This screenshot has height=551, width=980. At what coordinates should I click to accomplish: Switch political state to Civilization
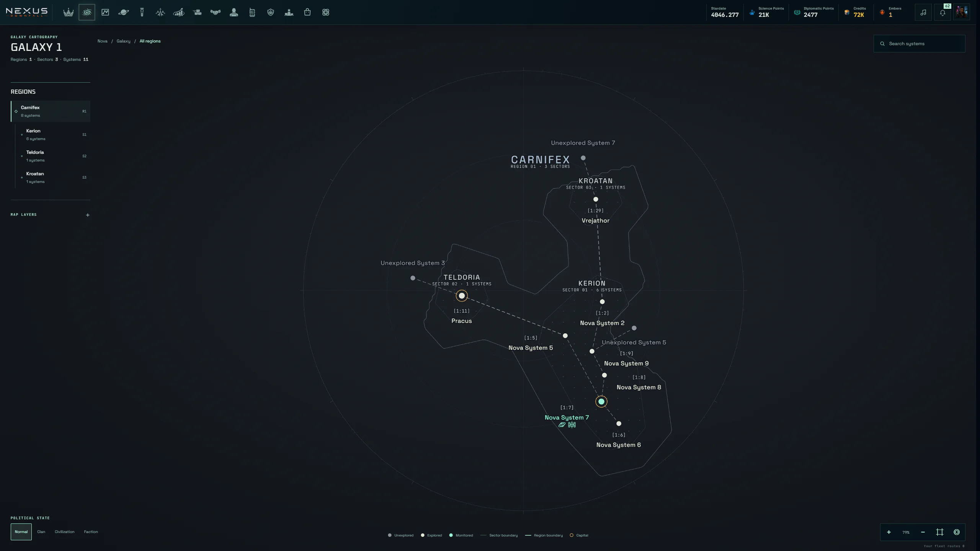click(x=65, y=532)
